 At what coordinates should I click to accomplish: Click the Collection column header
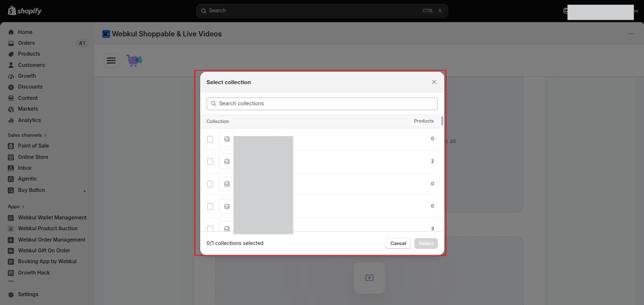[x=218, y=122]
